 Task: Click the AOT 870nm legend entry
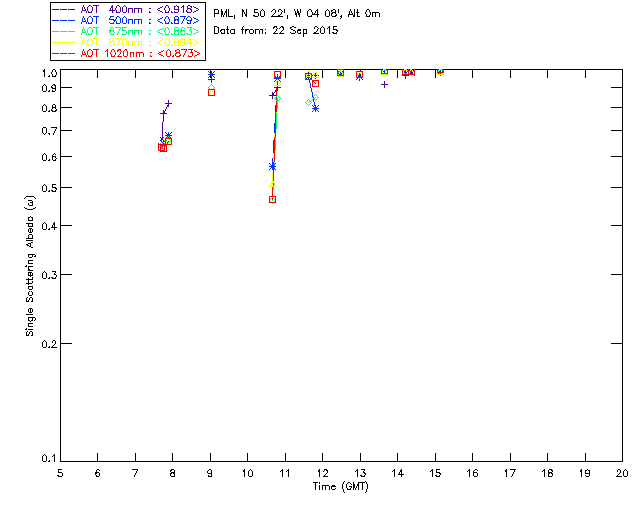click(126, 42)
